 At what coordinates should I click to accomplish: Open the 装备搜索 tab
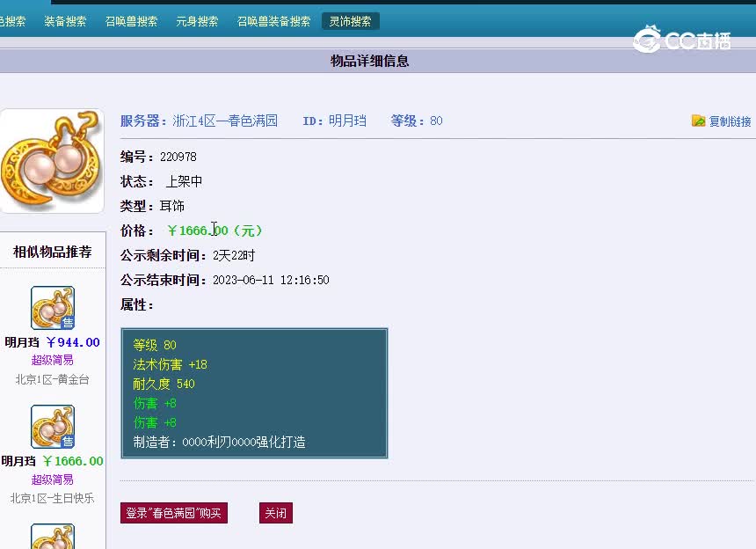click(65, 21)
